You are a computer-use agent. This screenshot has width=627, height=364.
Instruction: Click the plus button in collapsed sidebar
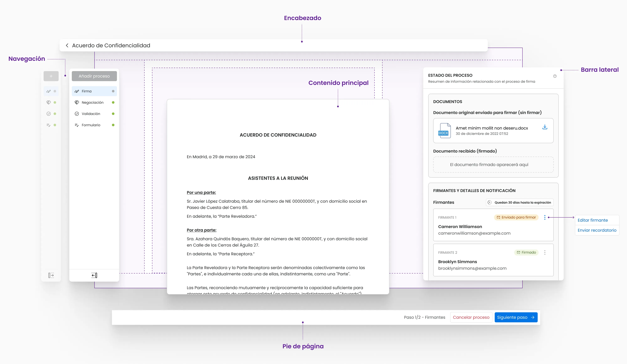(51, 76)
